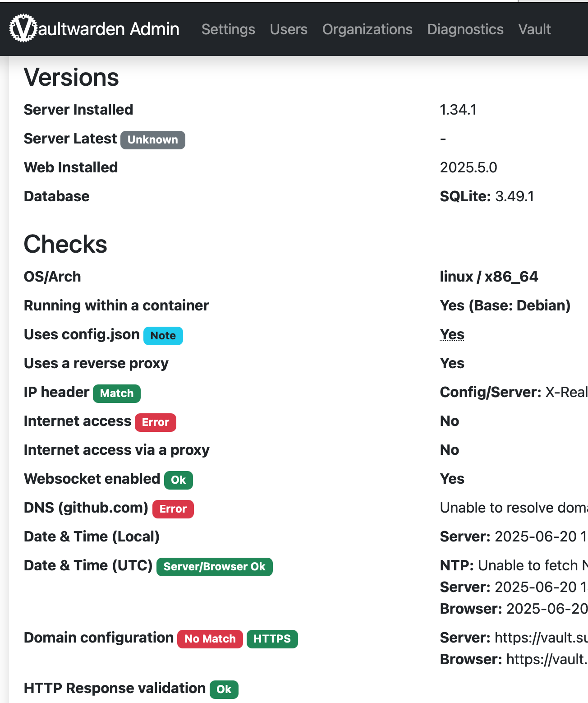The width and height of the screenshot is (588, 703).
Task: Select the Browser time in UTC row
Action: click(x=514, y=609)
